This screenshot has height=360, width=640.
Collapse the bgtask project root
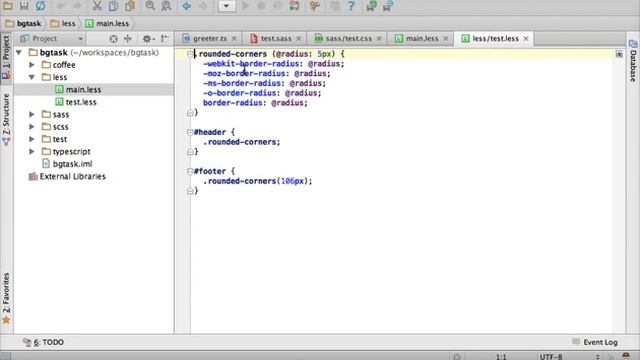(19, 53)
